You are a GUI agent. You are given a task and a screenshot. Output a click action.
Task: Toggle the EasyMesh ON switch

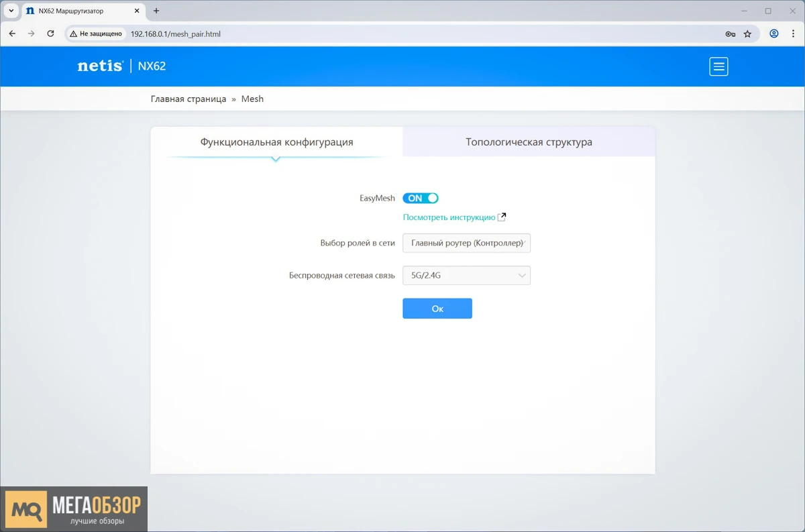(x=421, y=198)
